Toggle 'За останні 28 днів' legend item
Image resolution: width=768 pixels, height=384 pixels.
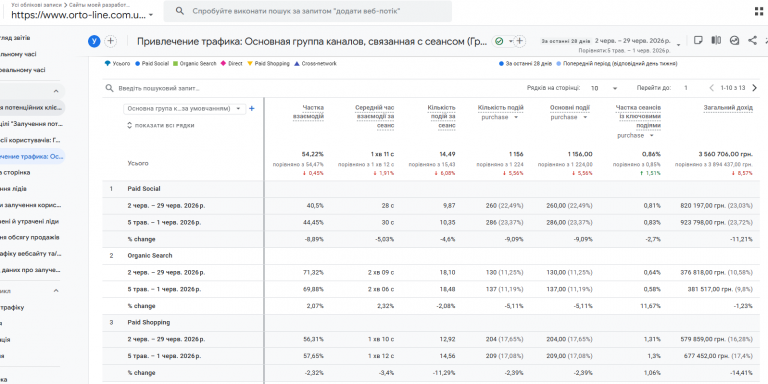[x=526, y=64]
